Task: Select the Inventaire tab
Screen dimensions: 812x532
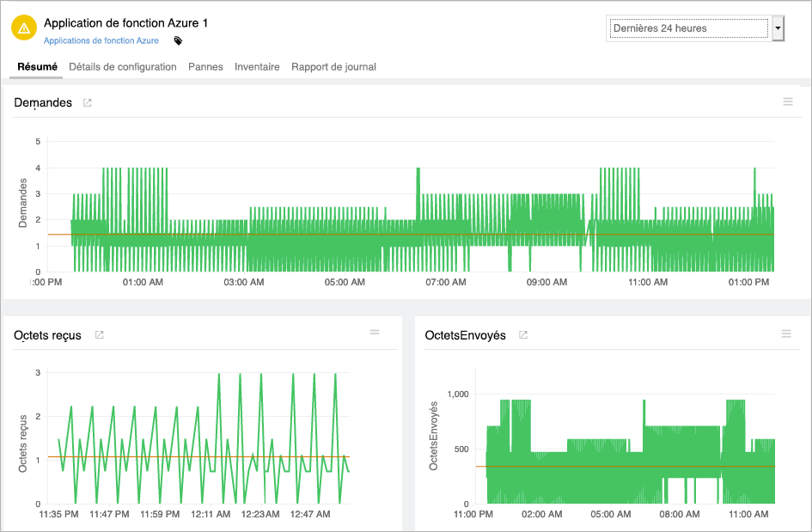Action: point(257,66)
